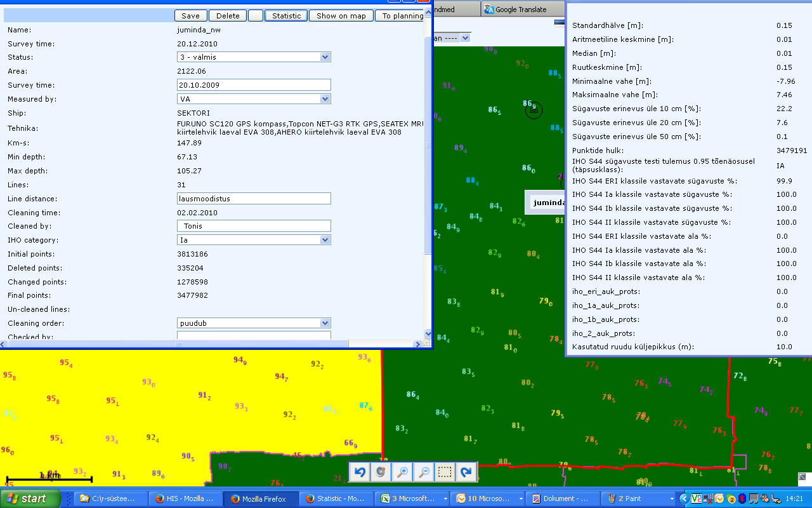
Task: Open the Status dropdown showing '3 - valmis'
Action: point(254,57)
